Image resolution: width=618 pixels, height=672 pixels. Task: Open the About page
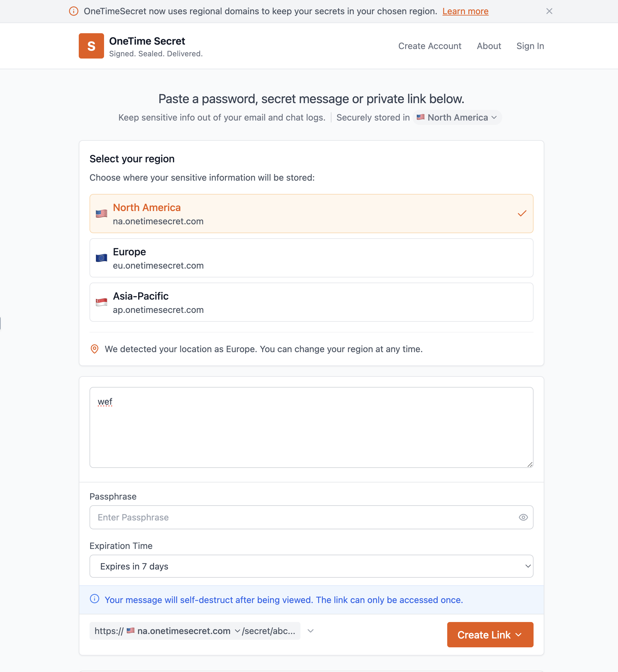point(489,46)
